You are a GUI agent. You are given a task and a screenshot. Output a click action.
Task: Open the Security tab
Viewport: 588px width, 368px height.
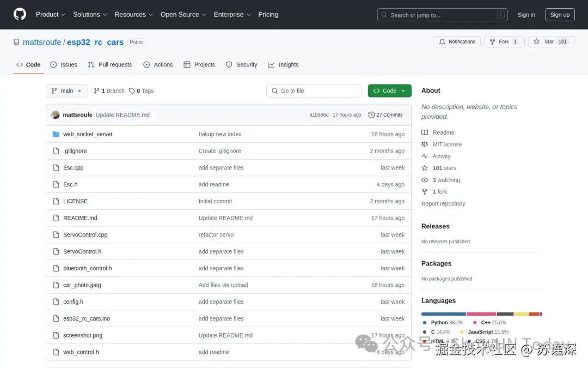tap(242, 64)
